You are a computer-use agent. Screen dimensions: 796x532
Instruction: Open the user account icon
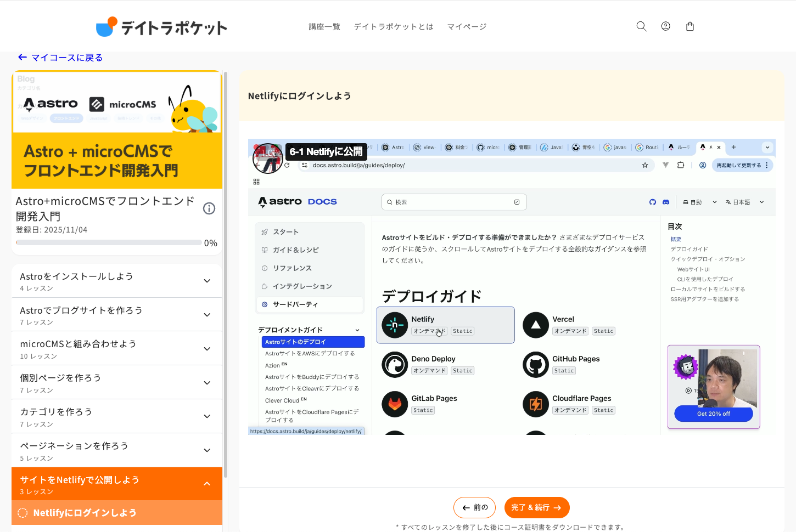665,26
